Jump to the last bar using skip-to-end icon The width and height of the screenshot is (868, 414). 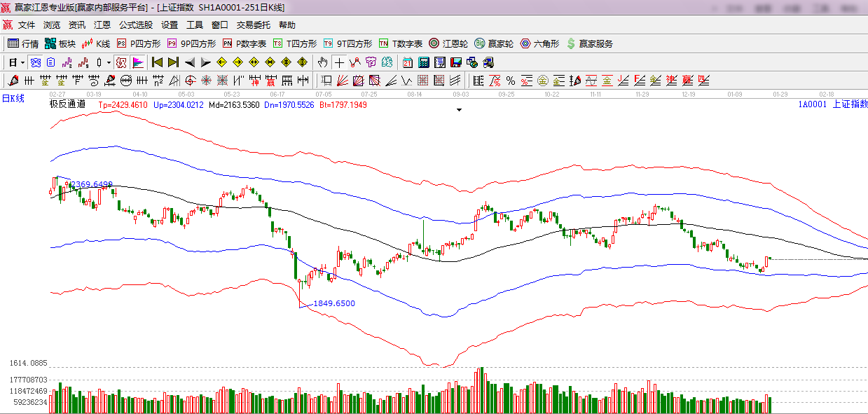point(173,62)
